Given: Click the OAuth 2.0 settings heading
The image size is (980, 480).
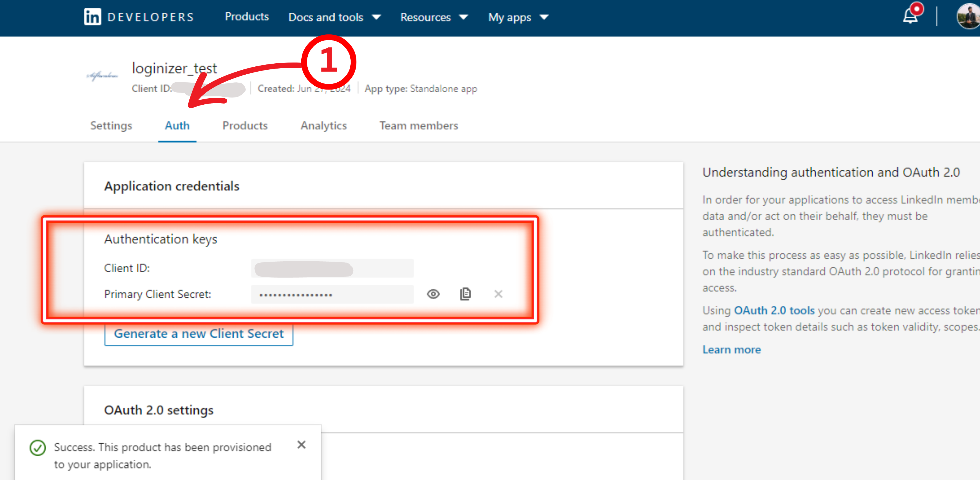Looking at the screenshot, I should [159, 410].
